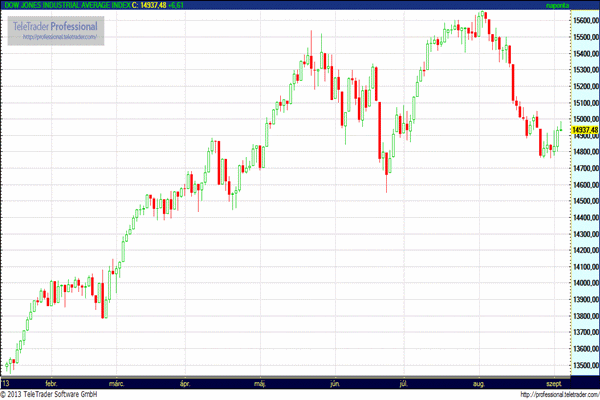The image size is (600, 400).
Task: Click the 'jún.' month label
Action: click(x=335, y=383)
